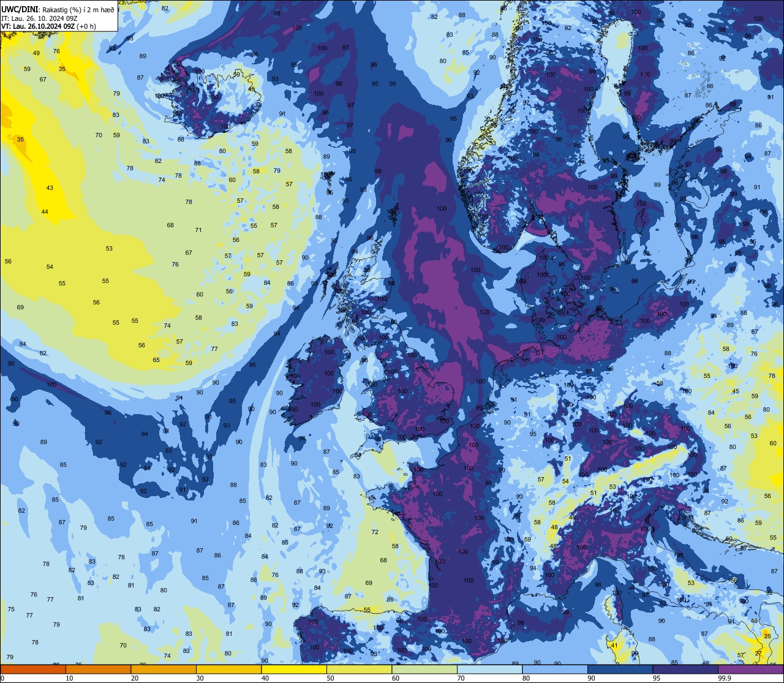This screenshot has height=683, width=784.
Task: Select the 10–20 orange legend swatch
Action: [98, 669]
